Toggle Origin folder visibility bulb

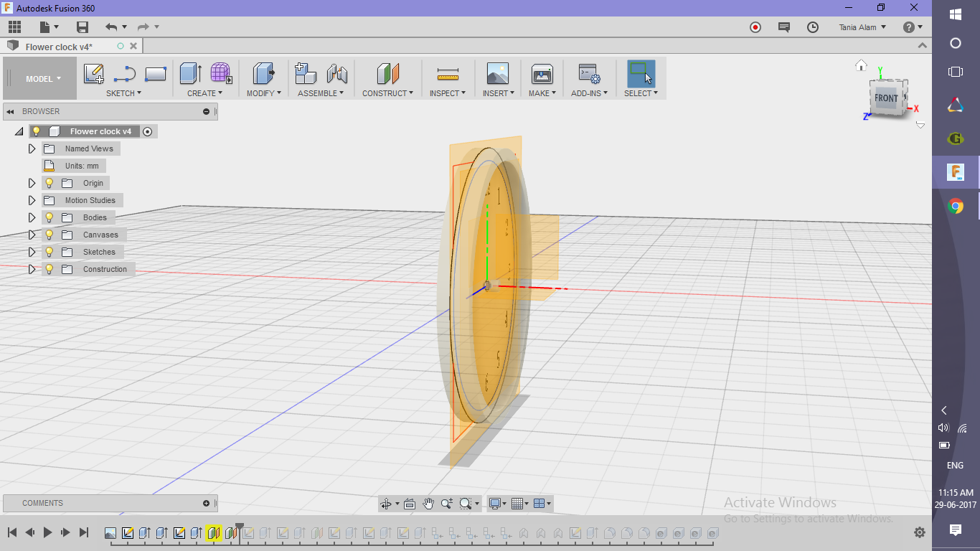[50, 183]
